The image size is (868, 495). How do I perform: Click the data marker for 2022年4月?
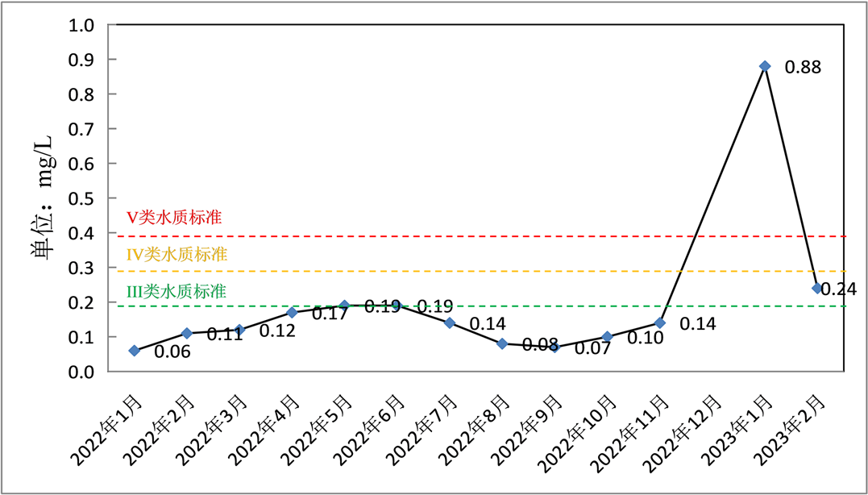pyautogui.click(x=292, y=312)
